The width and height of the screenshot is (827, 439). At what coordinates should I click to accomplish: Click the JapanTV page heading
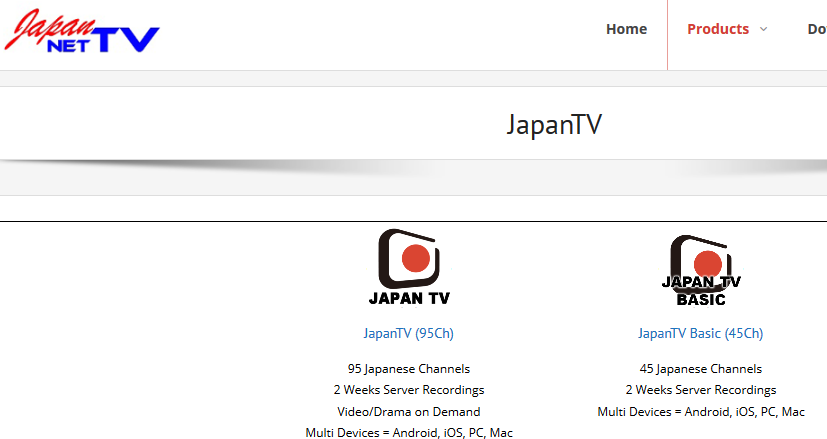click(x=554, y=125)
